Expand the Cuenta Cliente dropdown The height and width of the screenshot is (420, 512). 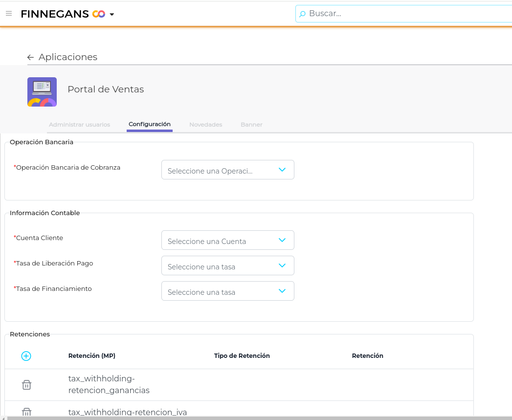tap(227, 241)
